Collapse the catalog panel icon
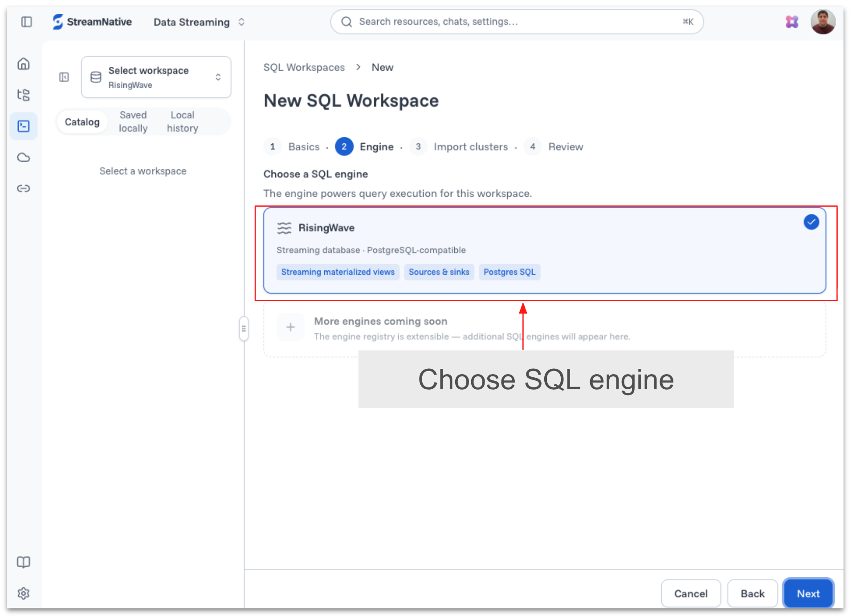 pos(64,78)
